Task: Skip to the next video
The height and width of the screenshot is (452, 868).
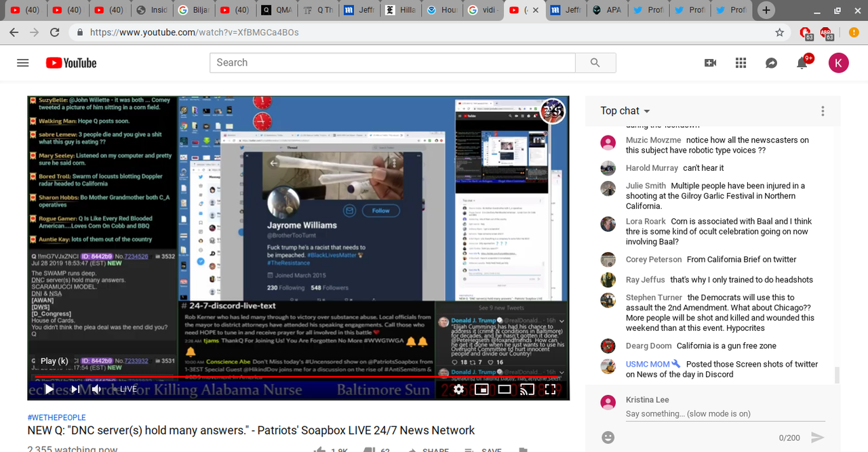Action: pos(75,389)
